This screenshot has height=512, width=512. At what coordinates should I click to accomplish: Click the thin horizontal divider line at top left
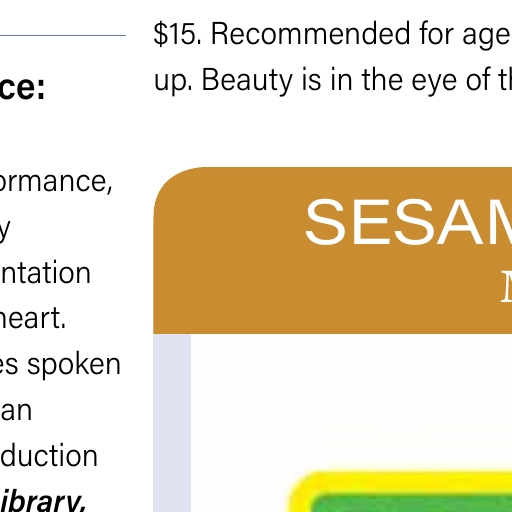pyautogui.click(x=63, y=35)
